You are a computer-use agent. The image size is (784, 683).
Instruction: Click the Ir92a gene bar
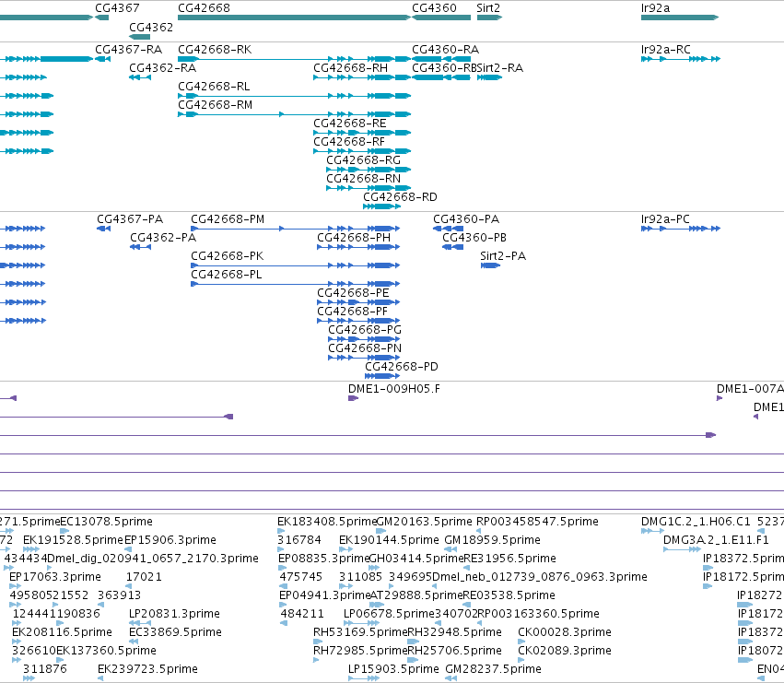680,18
